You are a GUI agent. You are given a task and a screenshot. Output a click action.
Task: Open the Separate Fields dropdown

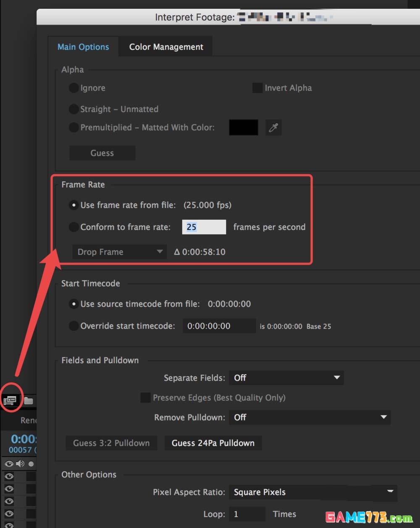point(286,378)
